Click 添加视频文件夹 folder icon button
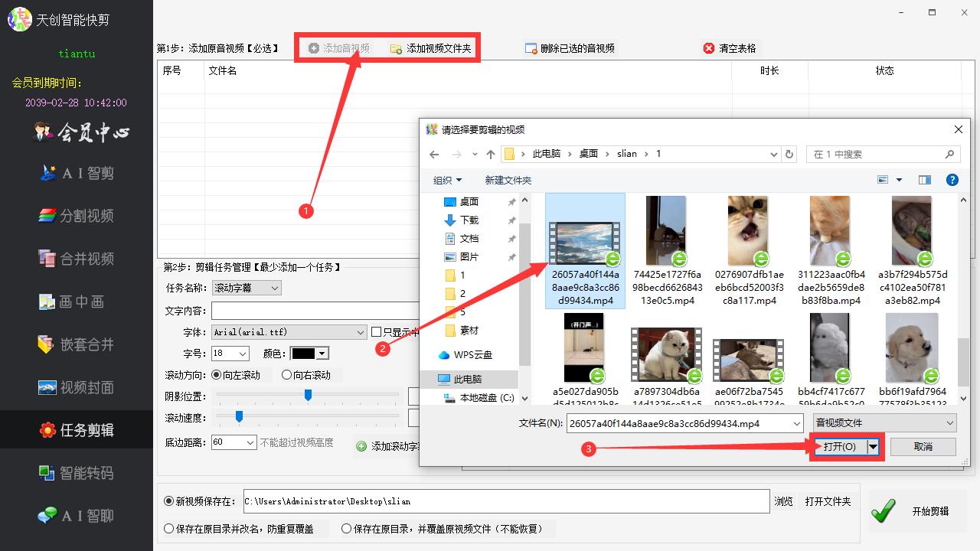 tap(396, 48)
